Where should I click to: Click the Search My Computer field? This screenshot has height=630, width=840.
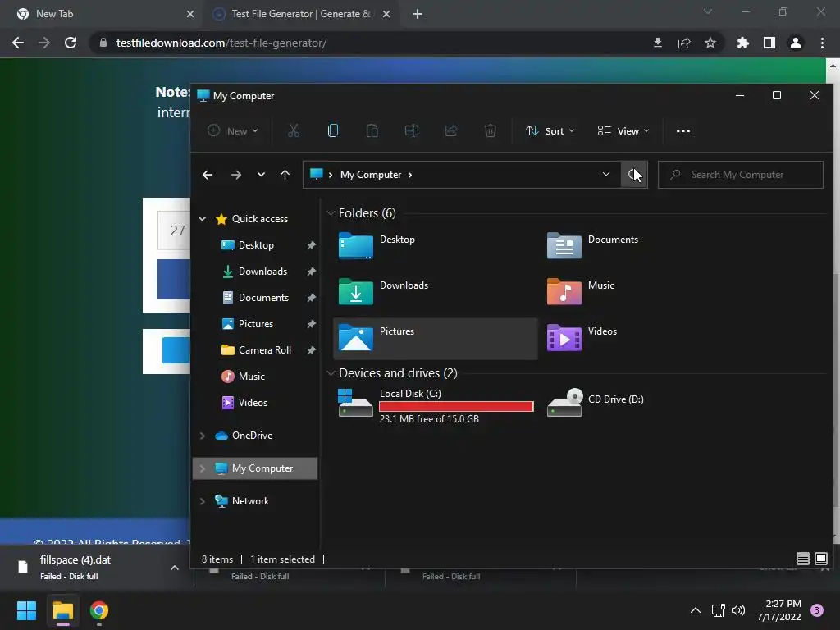point(741,175)
